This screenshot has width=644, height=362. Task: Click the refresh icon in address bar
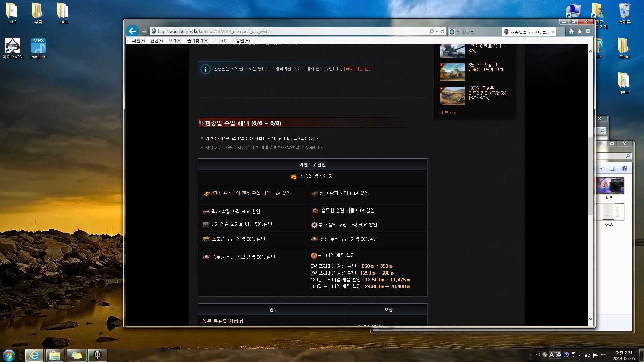(442, 31)
